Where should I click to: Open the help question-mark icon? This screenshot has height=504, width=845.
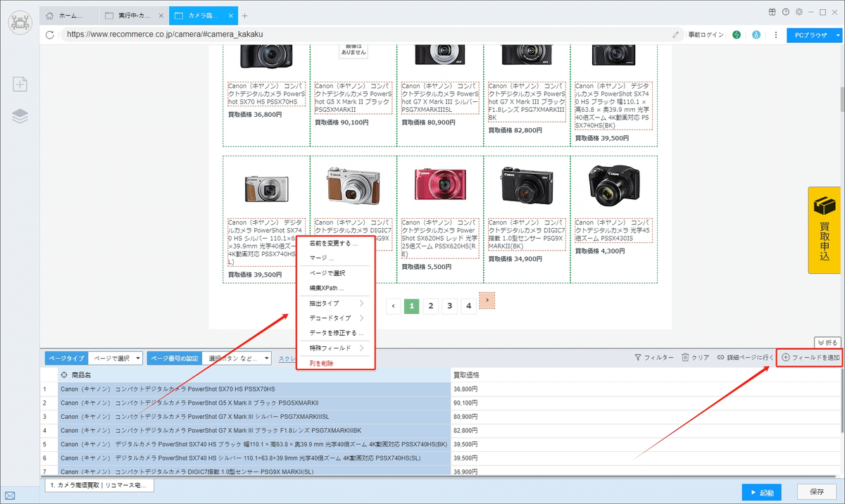coord(786,11)
